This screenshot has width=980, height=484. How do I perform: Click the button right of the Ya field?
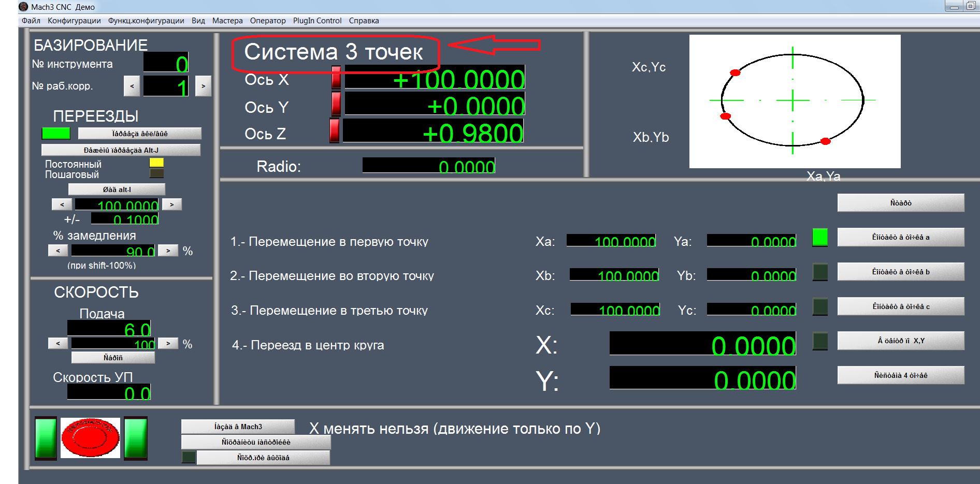[901, 237]
